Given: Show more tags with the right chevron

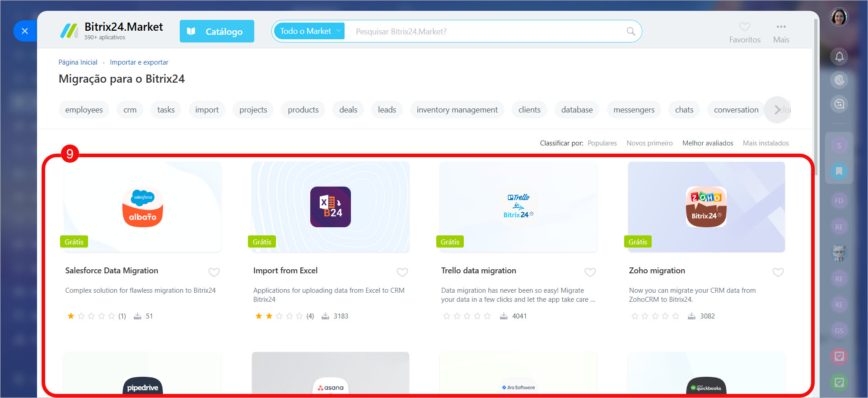Looking at the screenshot, I should (x=777, y=110).
